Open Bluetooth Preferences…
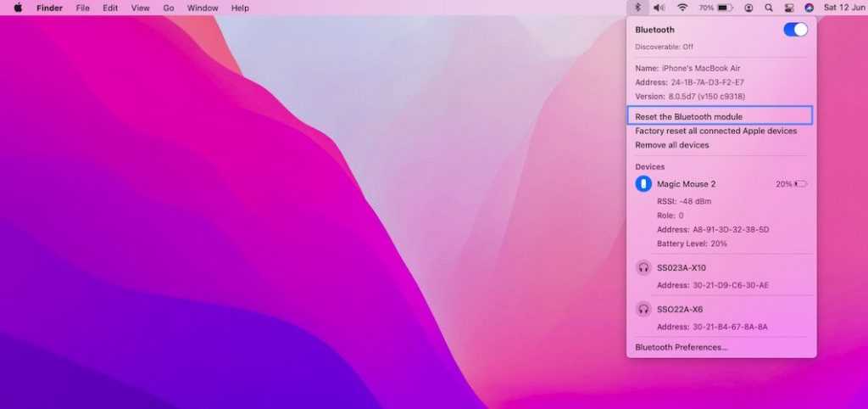Viewport: 868px width, 409px height. [681, 347]
